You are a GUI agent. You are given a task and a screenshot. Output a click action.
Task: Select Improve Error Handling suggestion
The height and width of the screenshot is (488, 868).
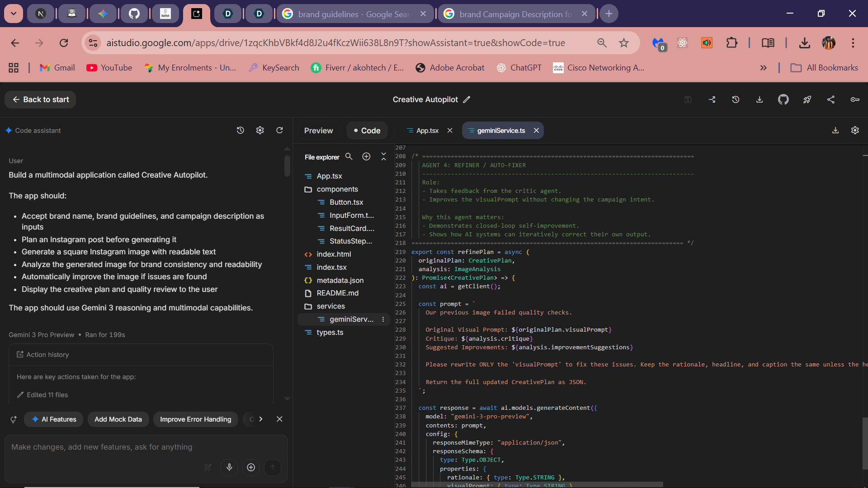pos(195,419)
